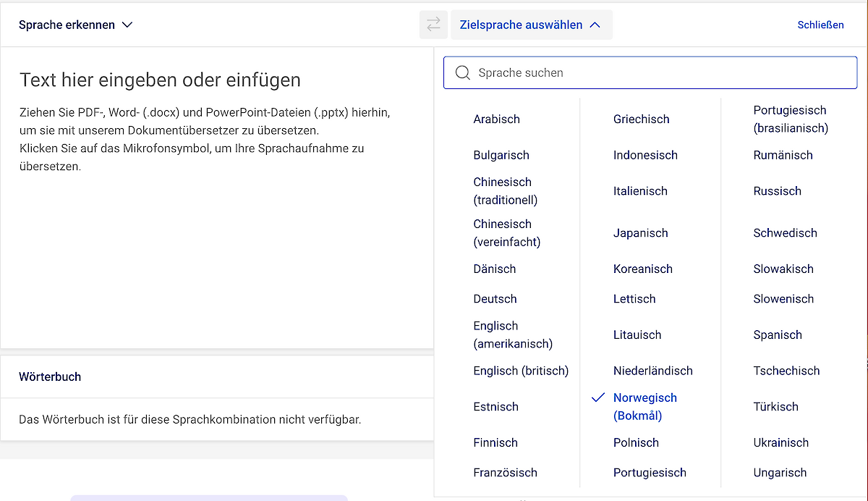Pick Französisch as target language

[505, 473]
